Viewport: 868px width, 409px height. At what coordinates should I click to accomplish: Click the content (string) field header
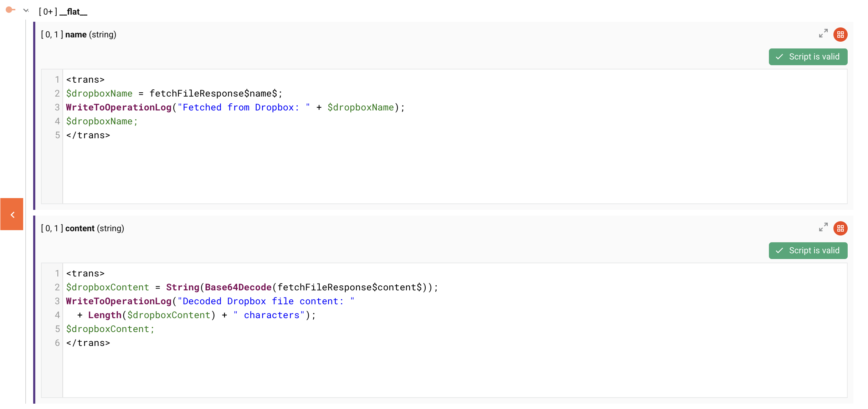pos(94,228)
